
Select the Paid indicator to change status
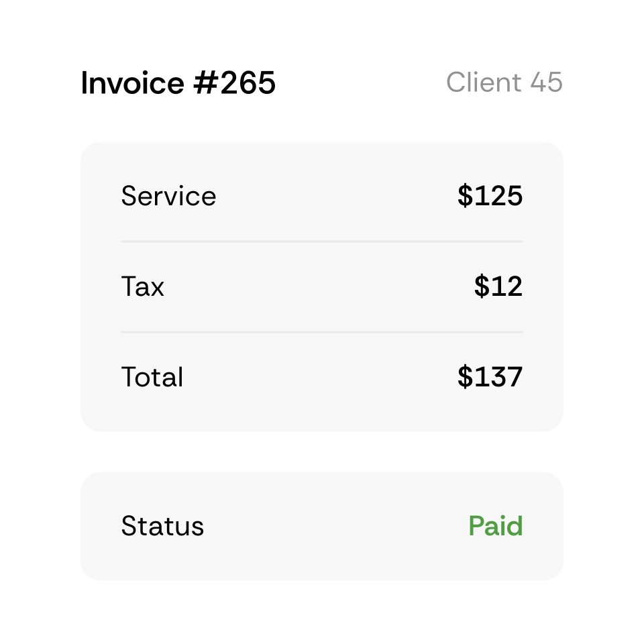tap(495, 526)
